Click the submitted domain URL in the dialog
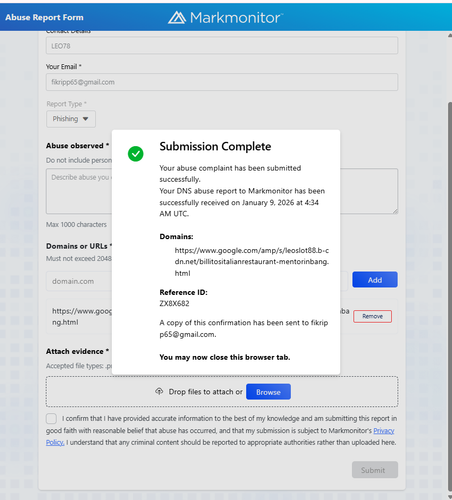 tap(252, 262)
